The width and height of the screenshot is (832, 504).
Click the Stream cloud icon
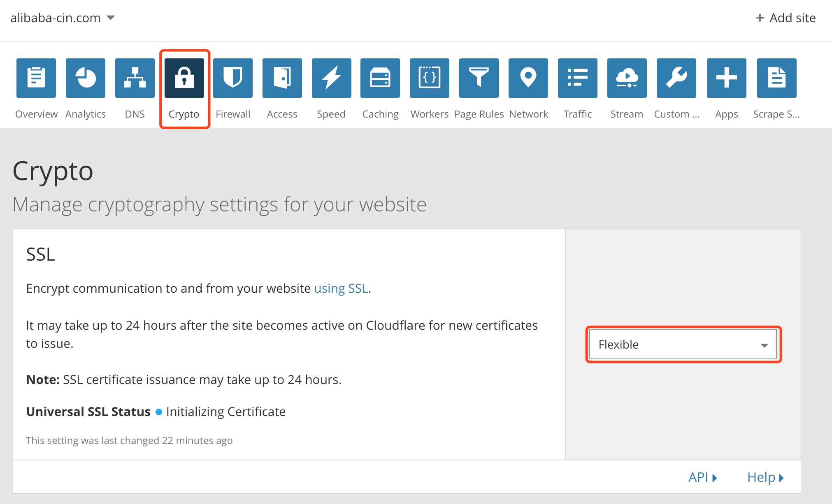(626, 78)
